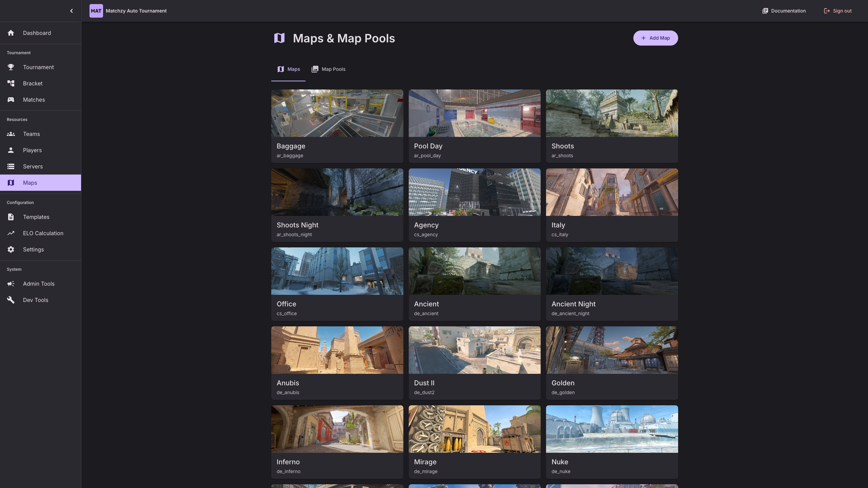Click the Admin Tools megaphone icon
This screenshot has width=868, height=488.
tap(11, 284)
